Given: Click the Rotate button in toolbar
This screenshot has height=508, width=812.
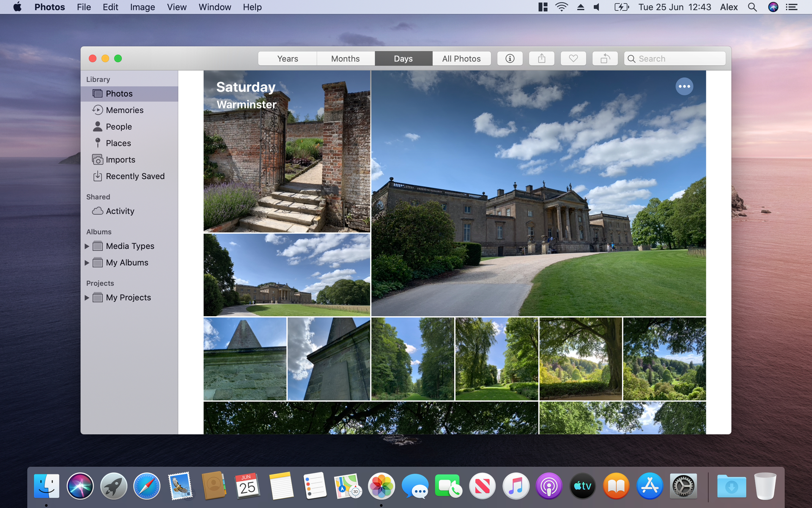Looking at the screenshot, I should pyautogui.click(x=605, y=58).
